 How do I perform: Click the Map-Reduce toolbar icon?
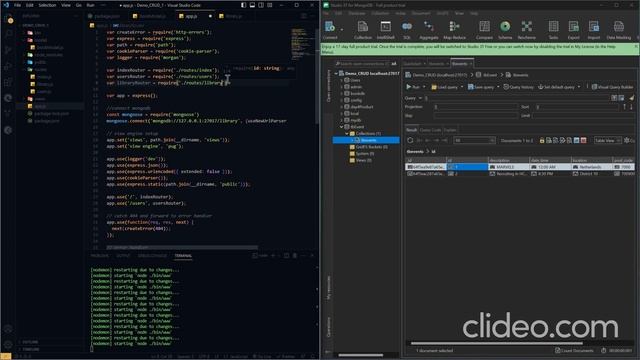coord(454,27)
